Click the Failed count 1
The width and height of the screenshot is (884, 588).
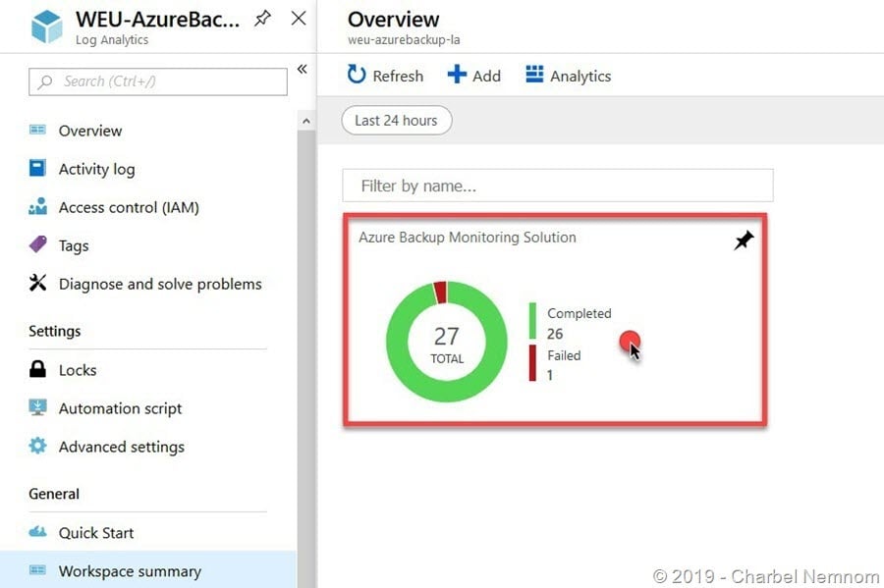550,375
